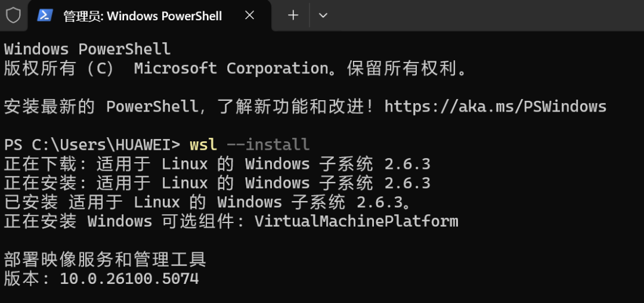This screenshot has height=303, width=644.
Task: Select the 管理员: Windows PowerShell tab
Action: (x=143, y=16)
